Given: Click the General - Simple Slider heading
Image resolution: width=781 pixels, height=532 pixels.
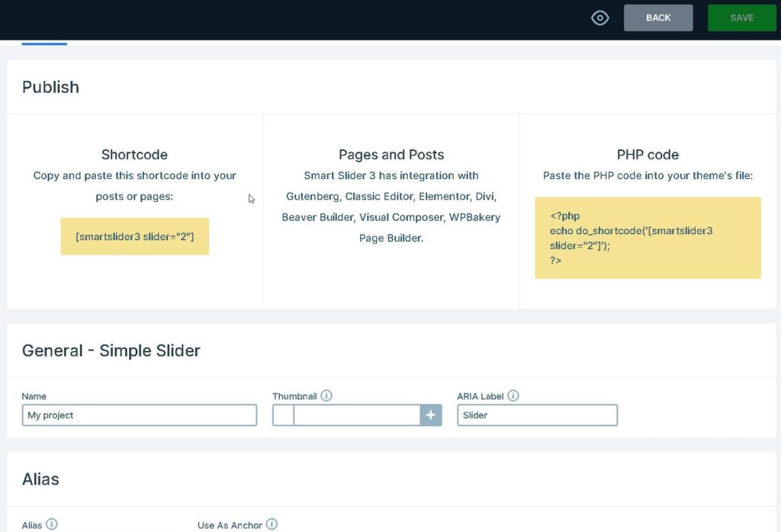Looking at the screenshot, I should point(111,351).
